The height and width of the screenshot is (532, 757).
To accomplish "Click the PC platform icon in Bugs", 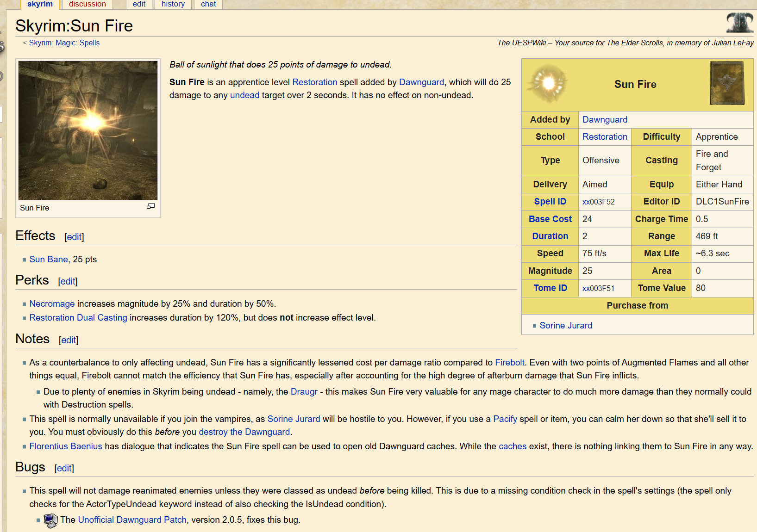I will (x=50, y=520).
